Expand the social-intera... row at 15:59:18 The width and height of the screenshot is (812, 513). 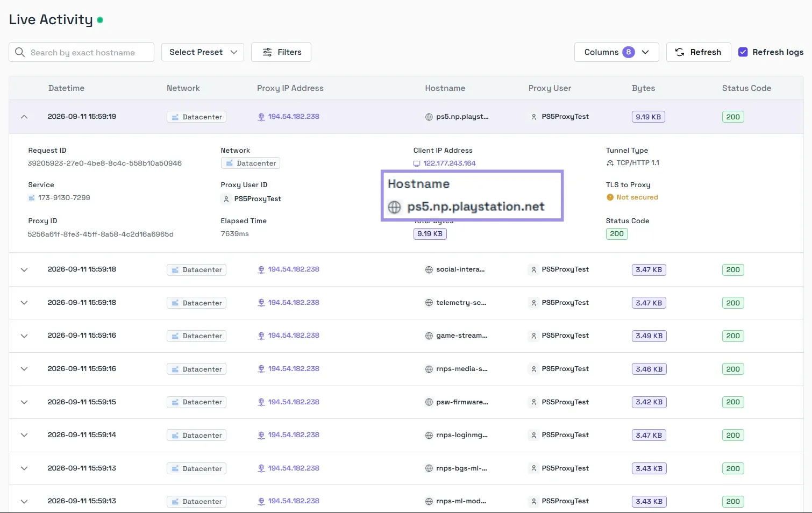click(24, 269)
